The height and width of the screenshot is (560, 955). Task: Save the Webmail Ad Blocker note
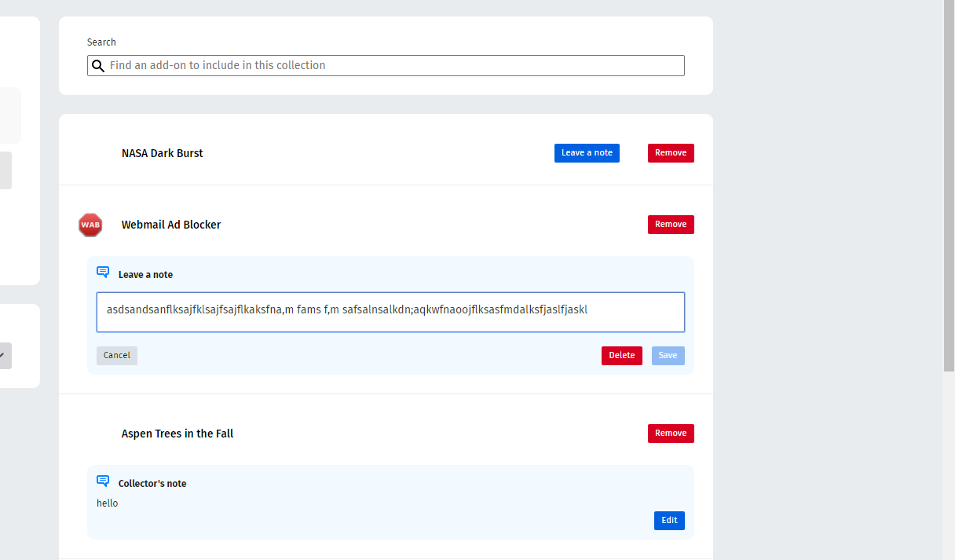point(668,356)
